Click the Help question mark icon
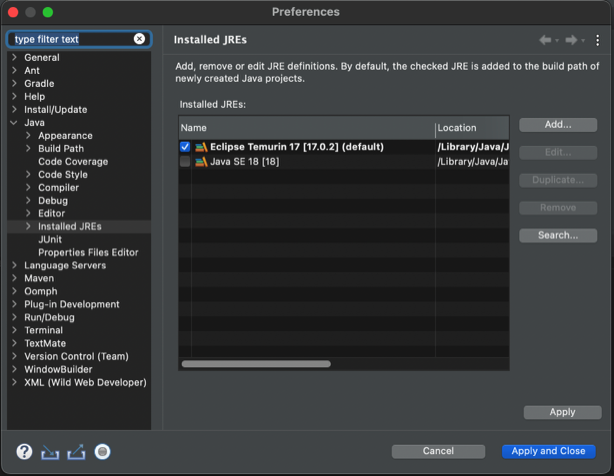Screen dimensions: 614x476 coord(24,452)
